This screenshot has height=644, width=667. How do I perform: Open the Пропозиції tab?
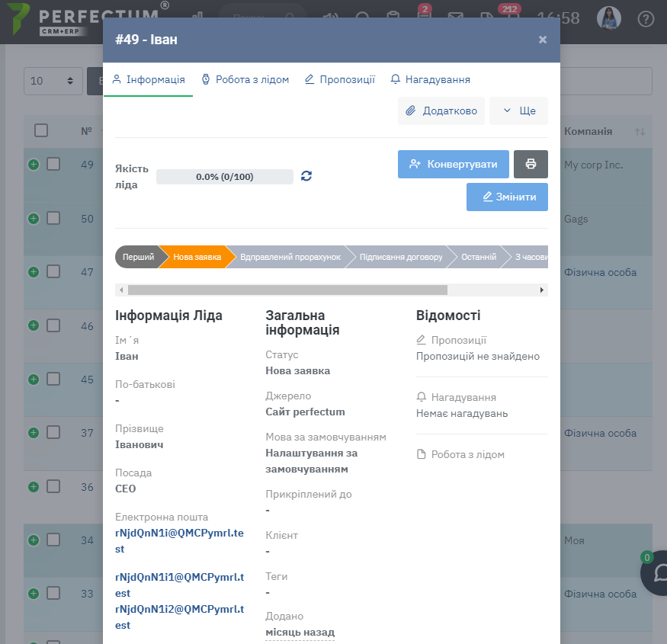[339, 79]
